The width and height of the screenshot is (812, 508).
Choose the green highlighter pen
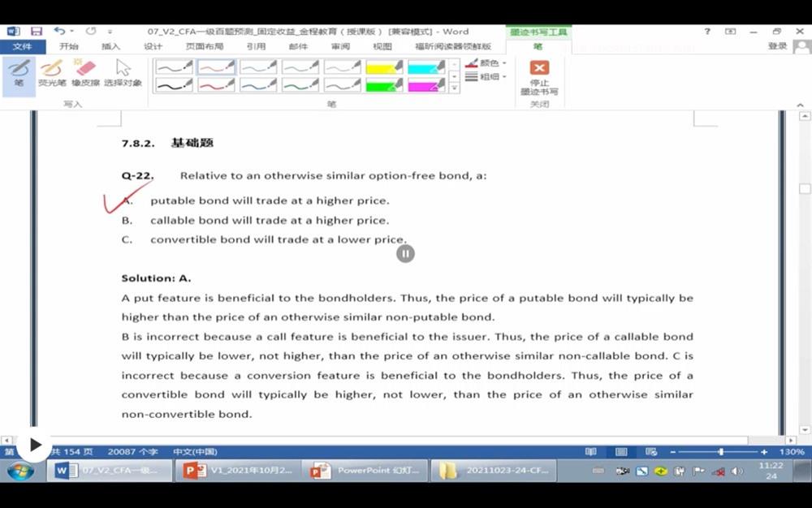384,85
